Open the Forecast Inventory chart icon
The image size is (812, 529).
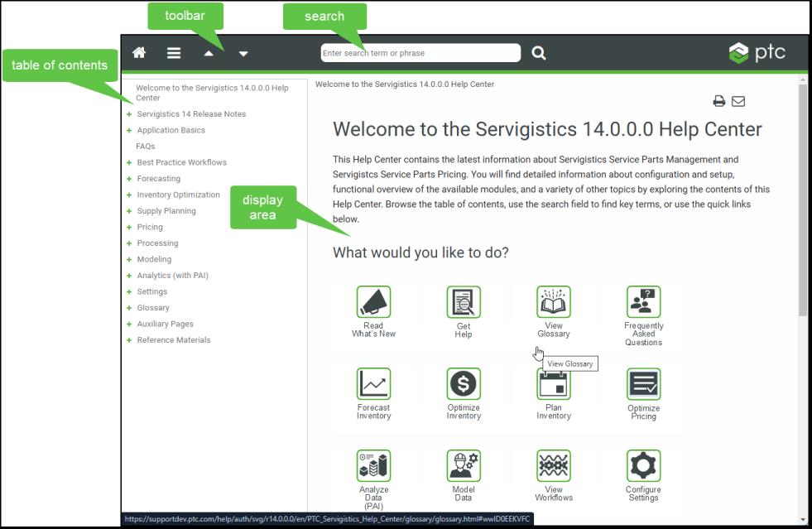click(x=373, y=383)
